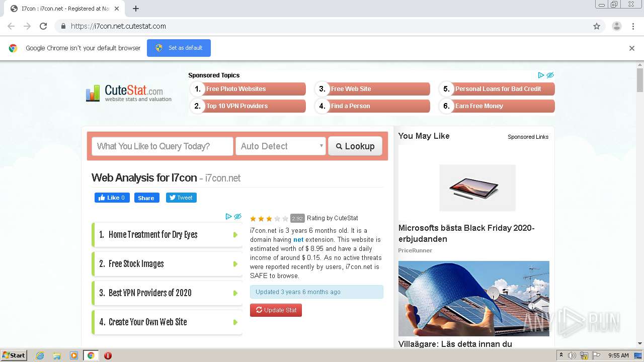Click arrow beside Home Treatment for Dry Eyes
The width and height of the screenshot is (644, 362).
pos(235,235)
